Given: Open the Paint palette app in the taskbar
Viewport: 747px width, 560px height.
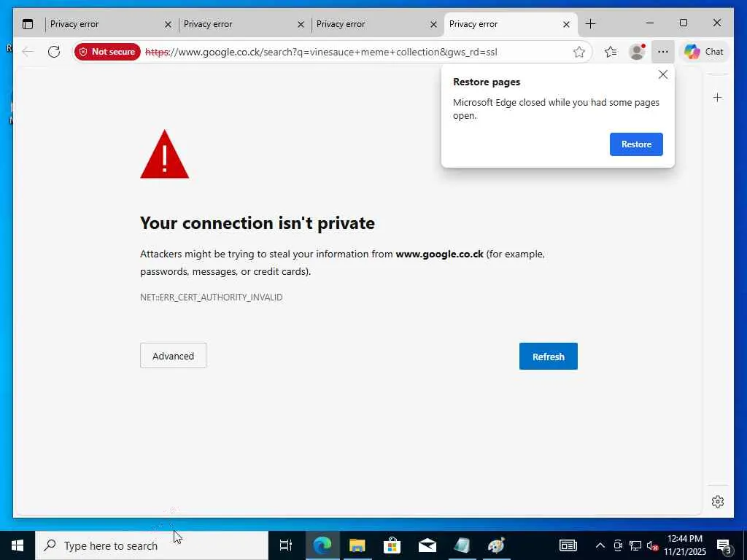Looking at the screenshot, I should coord(496,545).
